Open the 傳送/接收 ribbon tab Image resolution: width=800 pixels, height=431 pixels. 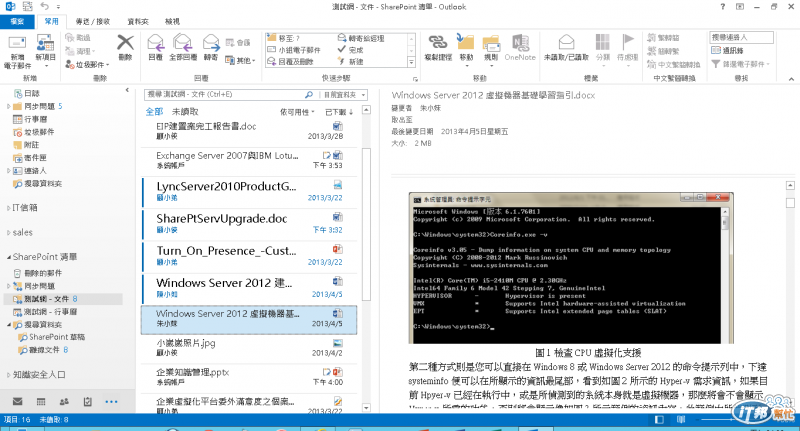pos(92,21)
